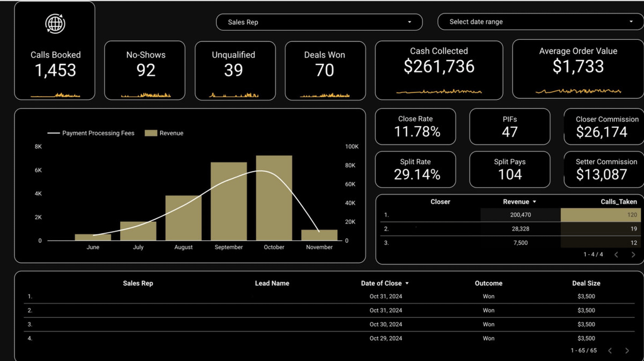Viewport: 644px width, 361px height.
Task: Expand the Date of Close sort menu
Action: click(x=407, y=283)
